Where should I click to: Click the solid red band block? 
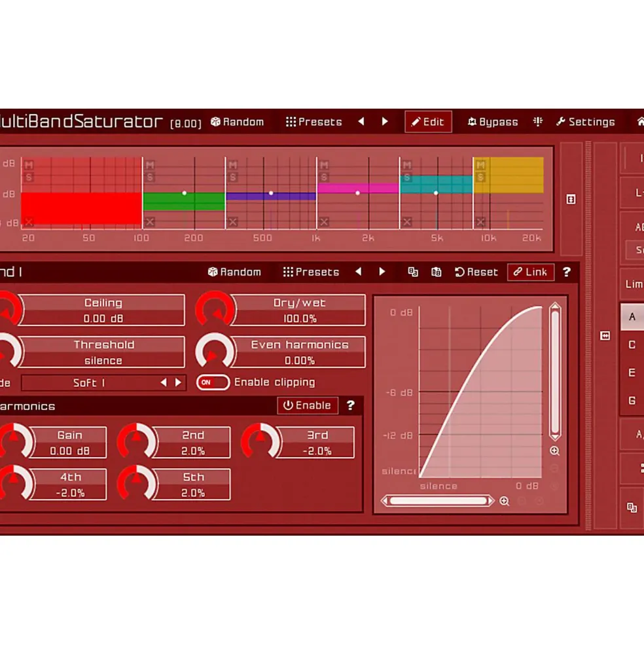[x=81, y=208]
